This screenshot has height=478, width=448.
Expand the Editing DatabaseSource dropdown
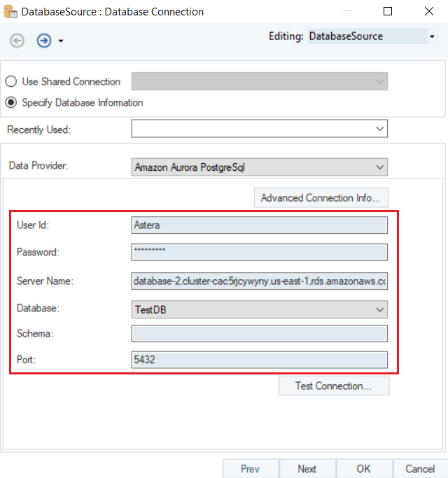point(432,36)
